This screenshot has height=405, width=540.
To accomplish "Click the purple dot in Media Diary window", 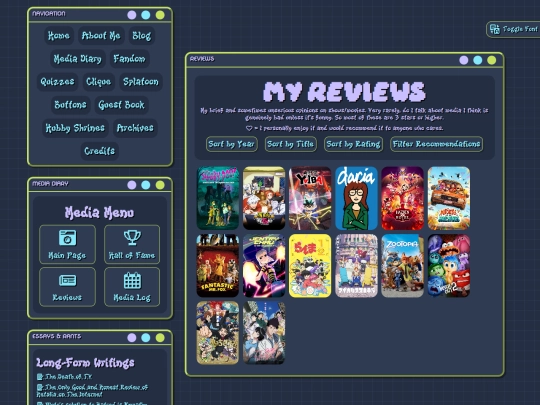I will 132,185.
